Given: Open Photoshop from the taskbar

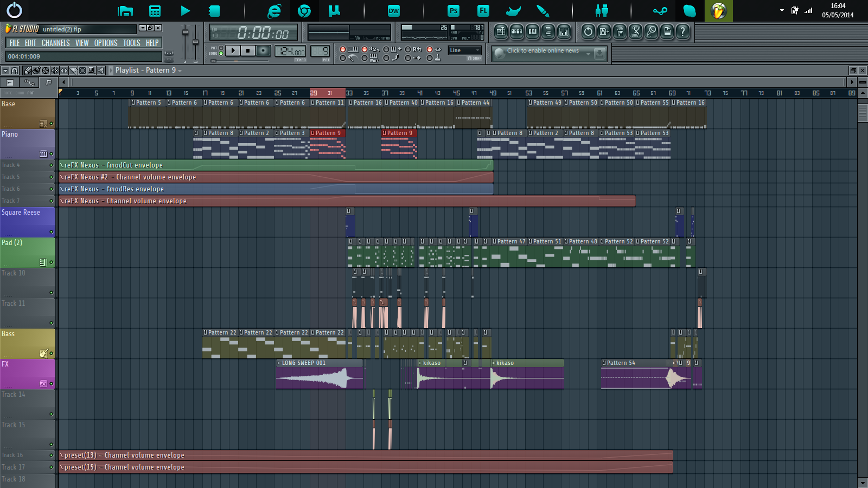Looking at the screenshot, I should [x=454, y=11].
